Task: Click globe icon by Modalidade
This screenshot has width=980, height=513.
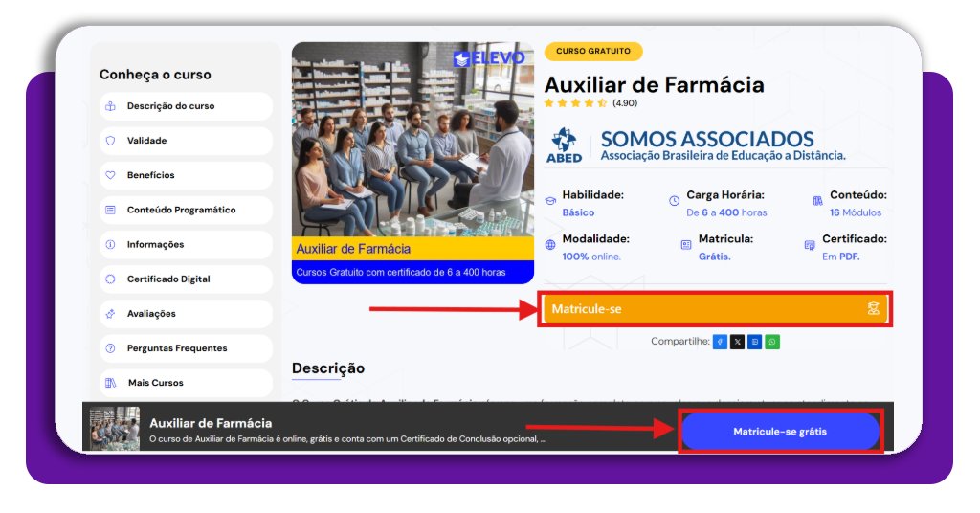Action: (x=550, y=244)
